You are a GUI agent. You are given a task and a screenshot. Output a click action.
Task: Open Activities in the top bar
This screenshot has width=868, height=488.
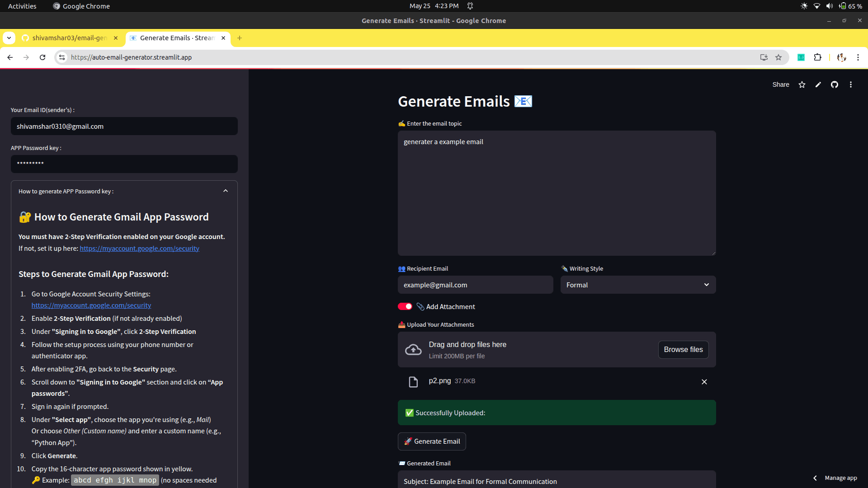point(22,6)
